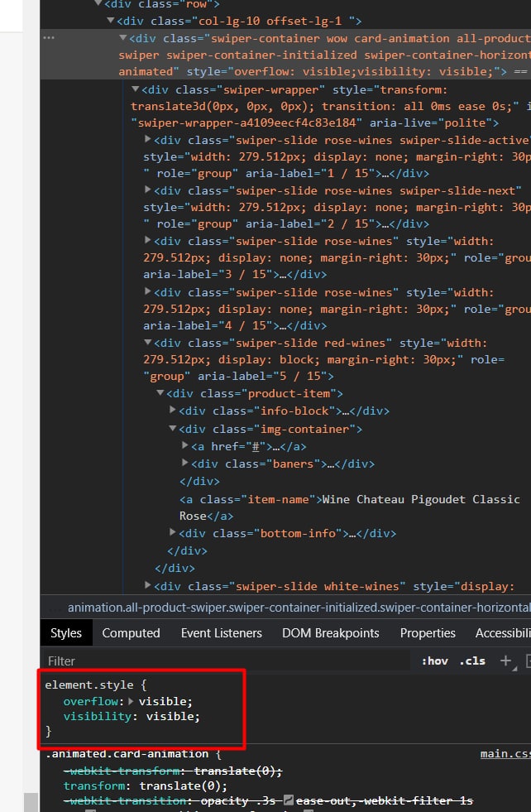531x812 pixels.
Task: Add a new style rule with plus icon
Action: pos(505,661)
